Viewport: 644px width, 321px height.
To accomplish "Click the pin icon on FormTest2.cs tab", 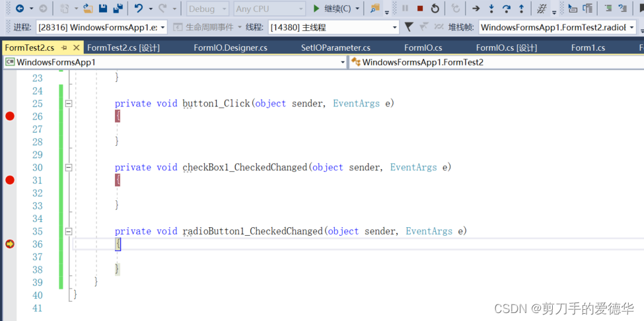I will coord(64,48).
